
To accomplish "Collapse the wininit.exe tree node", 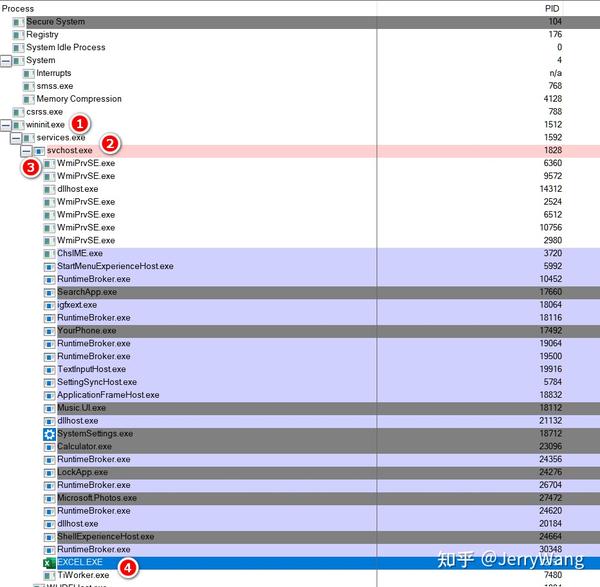I will click(x=6, y=125).
